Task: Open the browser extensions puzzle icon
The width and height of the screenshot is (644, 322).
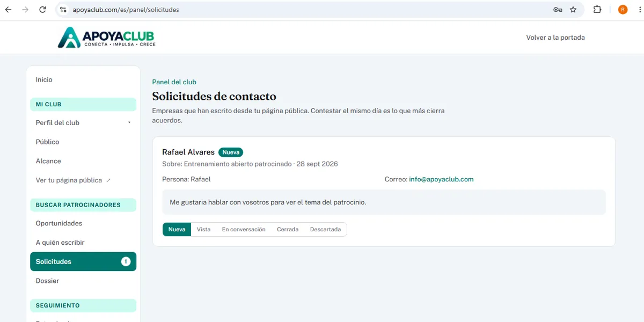Action: click(x=597, y=10)
